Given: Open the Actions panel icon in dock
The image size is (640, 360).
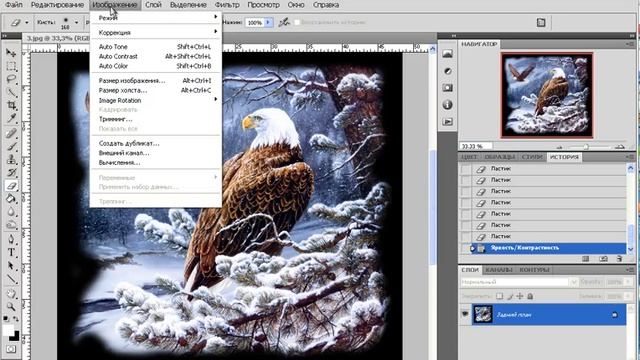Looking at the screenshot, I should click(x=448, y=122).
